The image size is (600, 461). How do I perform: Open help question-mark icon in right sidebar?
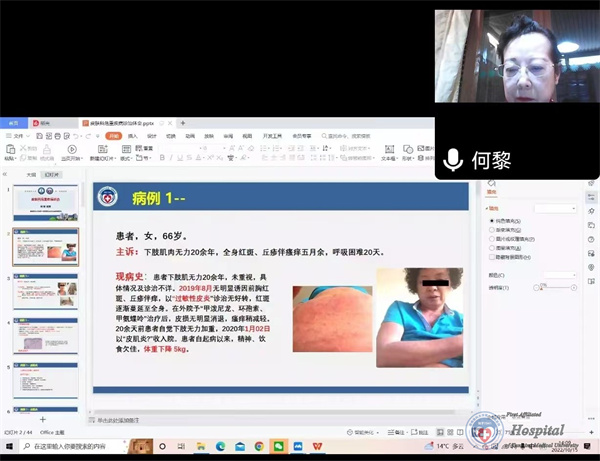591,239
